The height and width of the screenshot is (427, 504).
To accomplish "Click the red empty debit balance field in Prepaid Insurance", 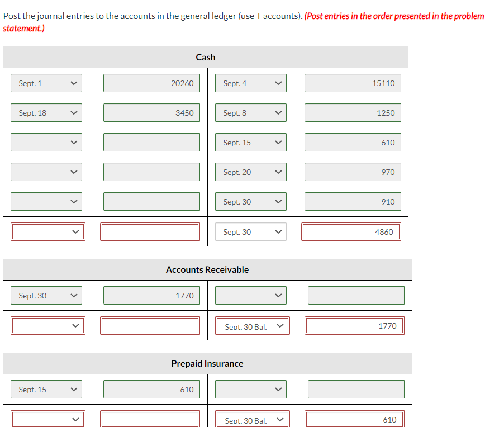I will pyautogui.click(x=150, y=419).
